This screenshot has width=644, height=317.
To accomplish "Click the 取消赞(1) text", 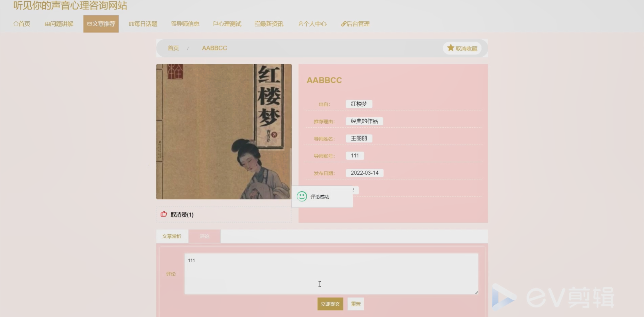I will point(182,215).
